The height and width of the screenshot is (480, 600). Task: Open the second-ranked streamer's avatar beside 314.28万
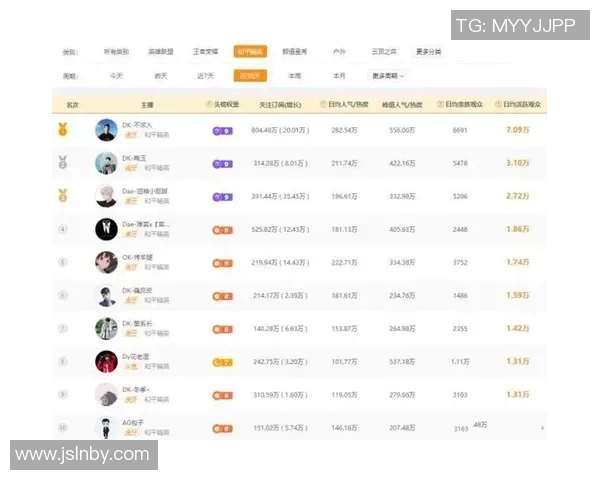tap(106, 163)
